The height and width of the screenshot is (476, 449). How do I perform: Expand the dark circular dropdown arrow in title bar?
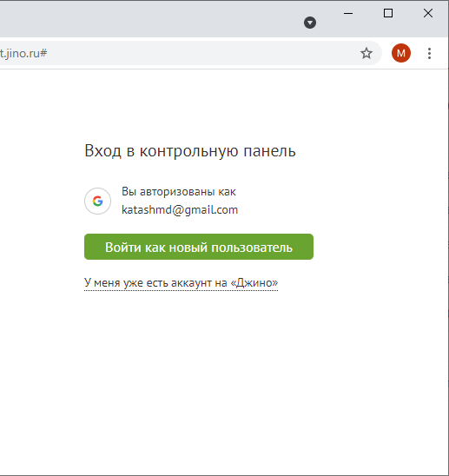click(310, 23)
